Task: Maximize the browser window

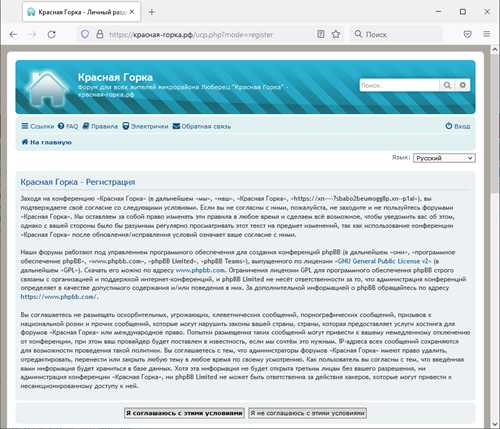Action: pos(463,12)
